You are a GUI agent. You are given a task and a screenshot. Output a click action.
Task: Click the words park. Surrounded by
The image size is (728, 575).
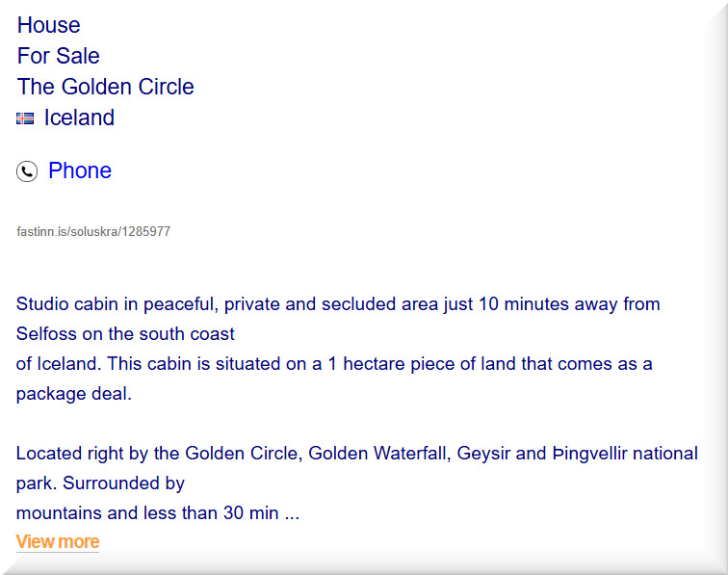pos(100,483)
